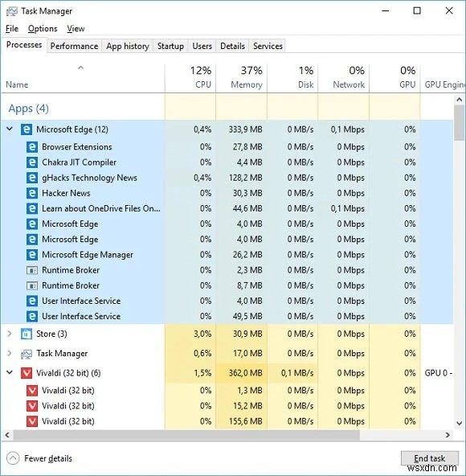Sort by the GPU Engine column header
466x476 pixels.
click(x=444, y=78)
